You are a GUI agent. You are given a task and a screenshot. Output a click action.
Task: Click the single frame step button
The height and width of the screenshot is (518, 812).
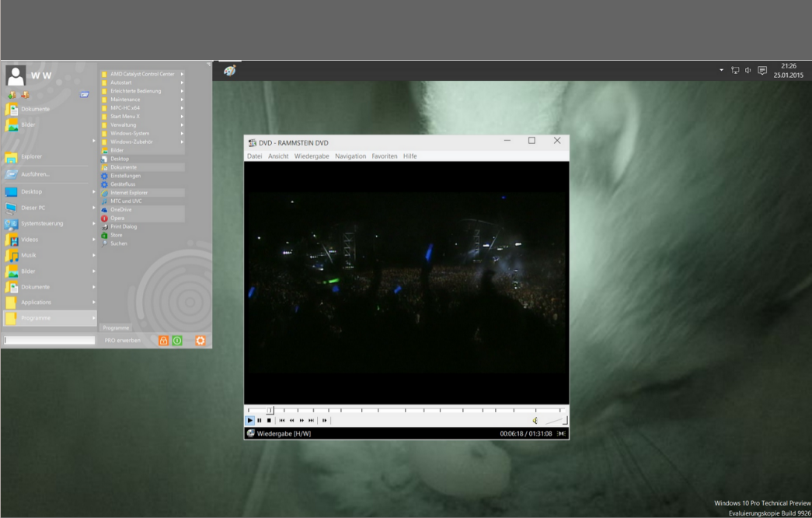pyautogui.click(x=325, y=421)
